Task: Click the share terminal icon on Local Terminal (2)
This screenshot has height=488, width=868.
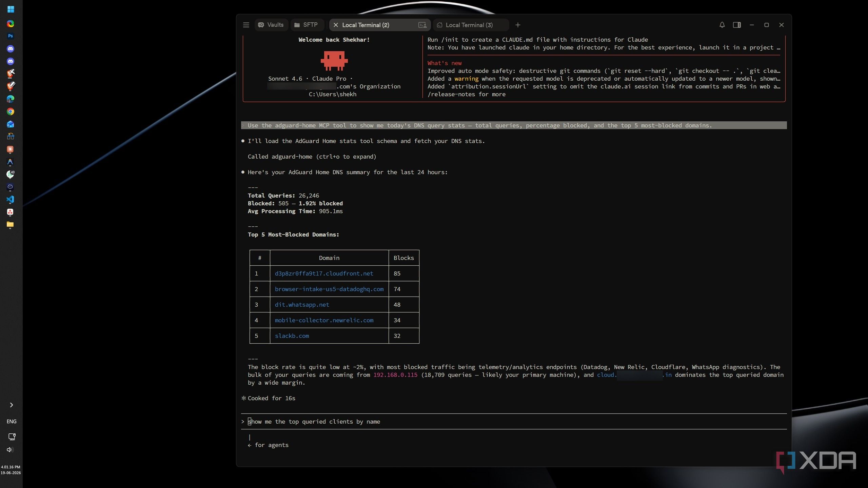Action: 422,25
